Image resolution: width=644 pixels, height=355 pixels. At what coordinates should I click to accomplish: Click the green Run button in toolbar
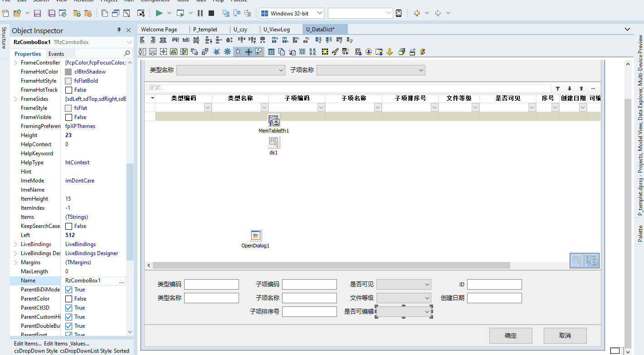point(159,13)
